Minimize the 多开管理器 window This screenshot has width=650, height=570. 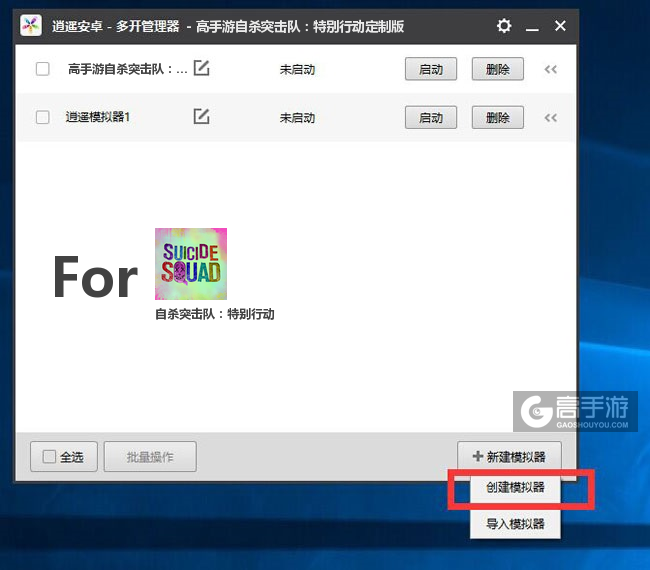532,29
